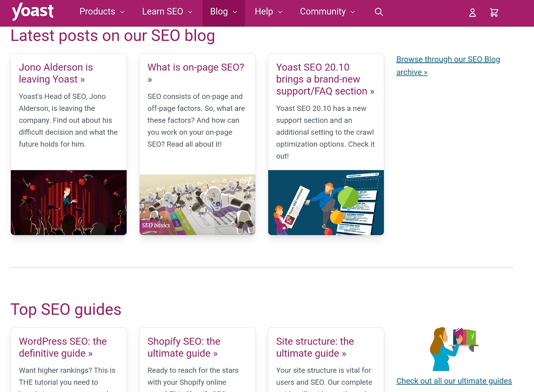Click the woman with books illustration
The height and width of the screenshot is (392, 534).
click(454, 349)
